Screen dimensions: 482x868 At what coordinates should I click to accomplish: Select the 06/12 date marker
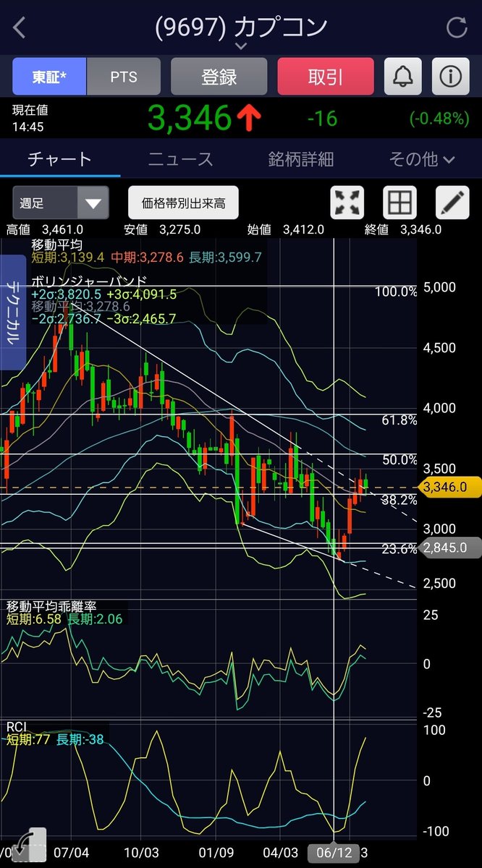pos(334,852)
